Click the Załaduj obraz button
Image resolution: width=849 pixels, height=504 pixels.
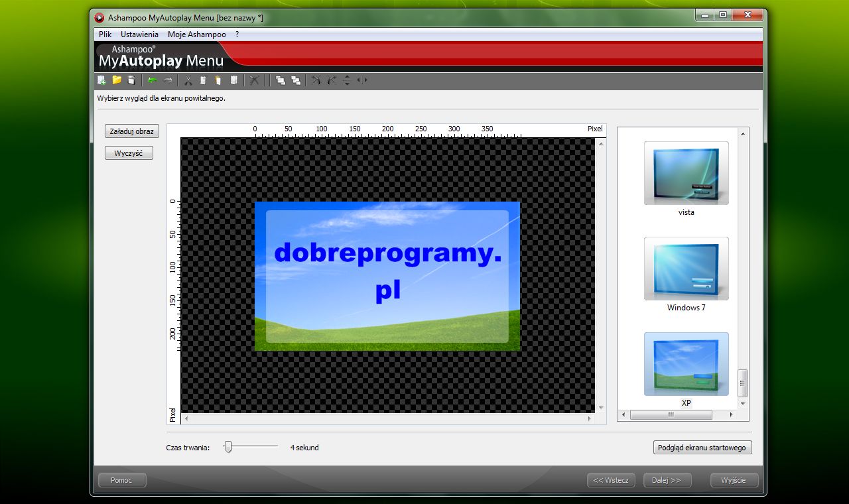pos(132,131)
